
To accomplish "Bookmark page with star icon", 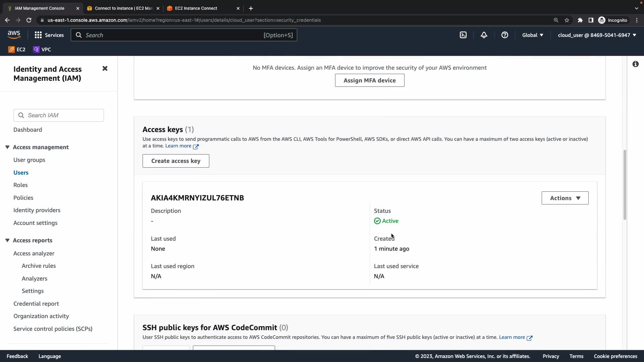I will [567, 20].
